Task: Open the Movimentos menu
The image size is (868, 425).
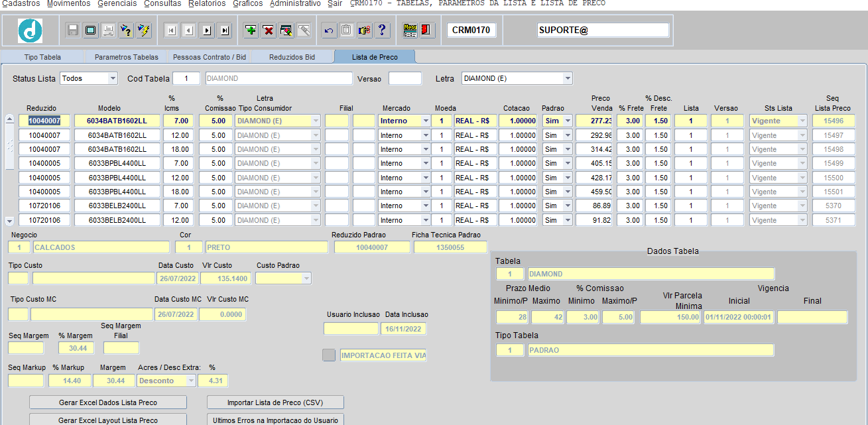Action: coord(68,3)
